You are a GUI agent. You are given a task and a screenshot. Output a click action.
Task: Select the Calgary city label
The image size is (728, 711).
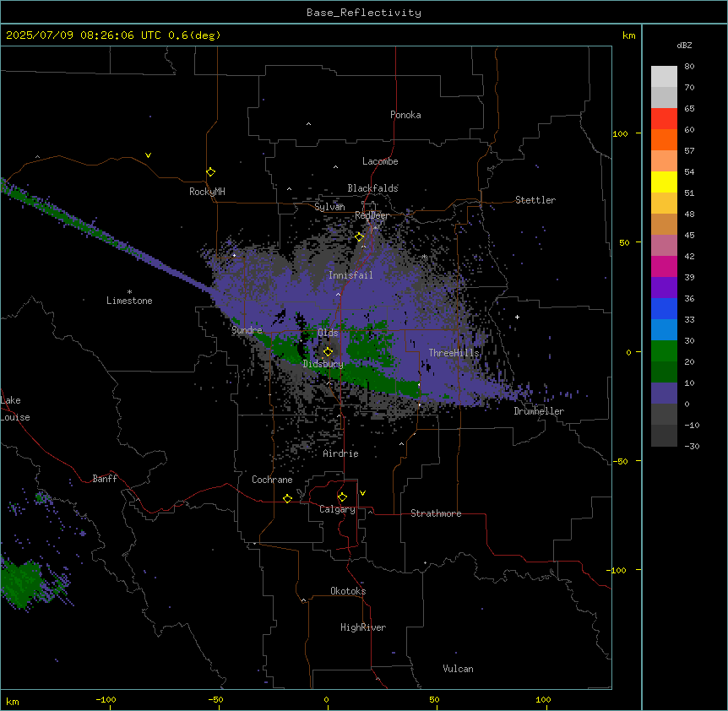tap(337, 509)
